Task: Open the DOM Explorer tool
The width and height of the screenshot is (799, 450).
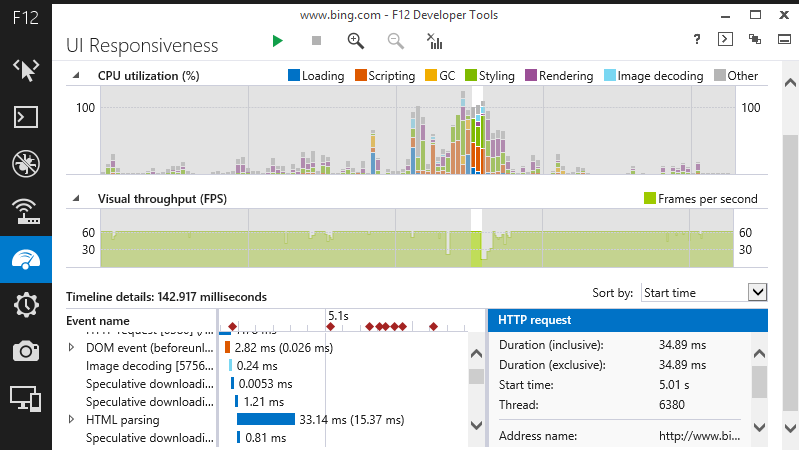Action: 25,70
